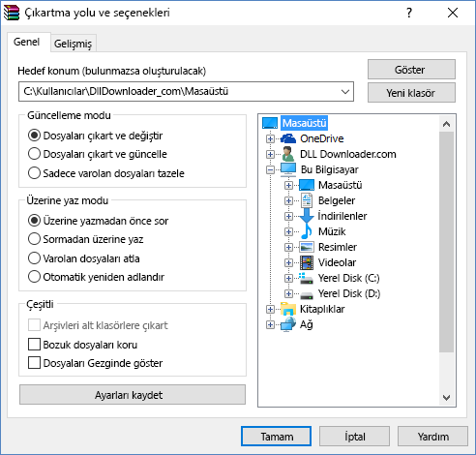Click the Yeni klasör button
This screenshot has height=455, width=476.
pos(411,93)
